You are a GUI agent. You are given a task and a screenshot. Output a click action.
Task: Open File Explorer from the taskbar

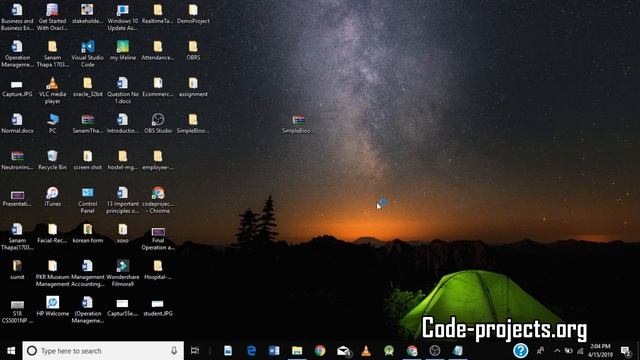[x=297, y=351]
